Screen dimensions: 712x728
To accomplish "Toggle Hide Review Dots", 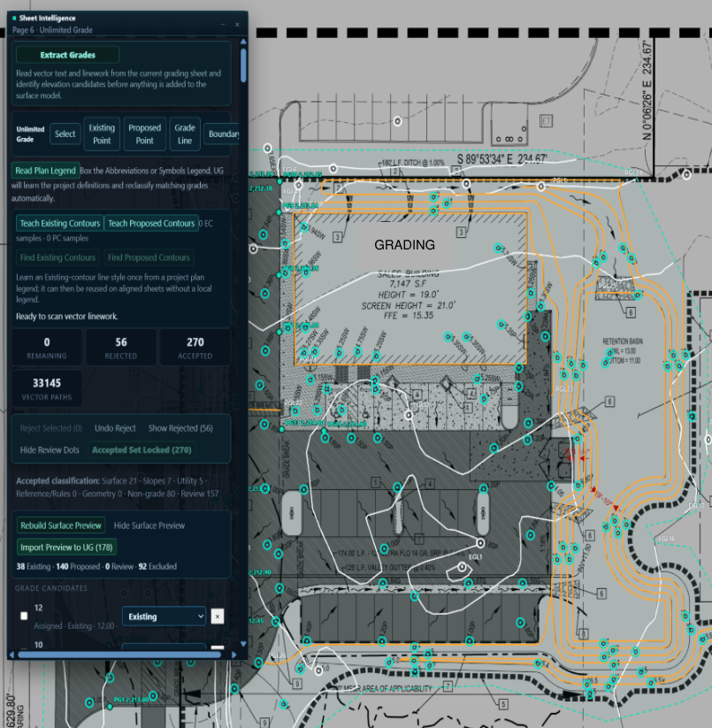I will tap(50, 450).
